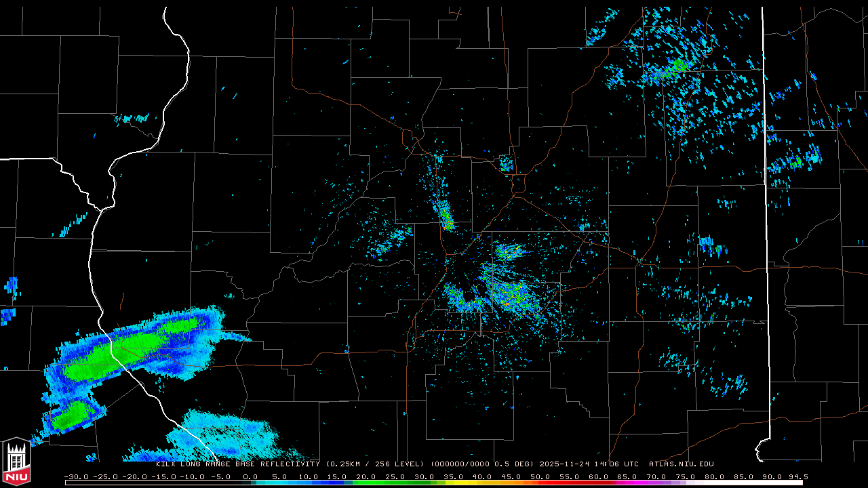The image size is (868, 488).
Task: Click the ATLAS.NIU.EDU text
Action: 681,464
